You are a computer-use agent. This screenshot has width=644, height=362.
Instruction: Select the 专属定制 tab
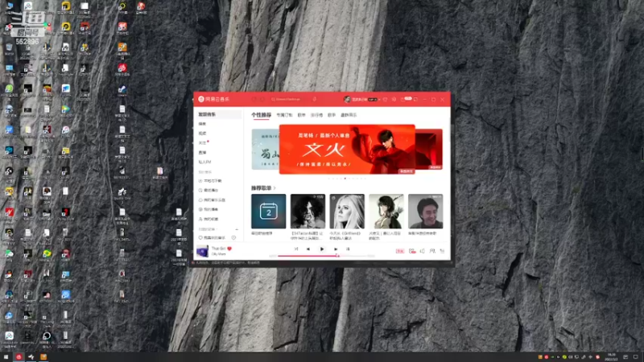[284, 115]
